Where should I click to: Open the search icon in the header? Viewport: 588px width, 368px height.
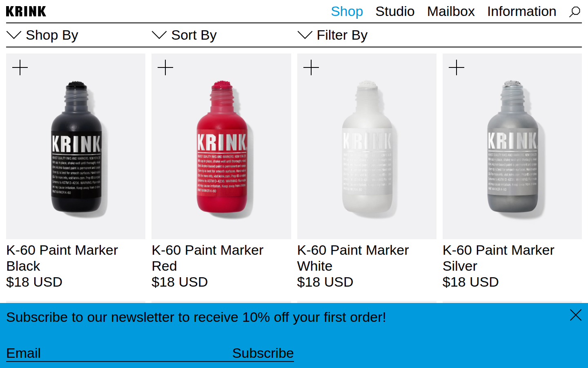575,11
